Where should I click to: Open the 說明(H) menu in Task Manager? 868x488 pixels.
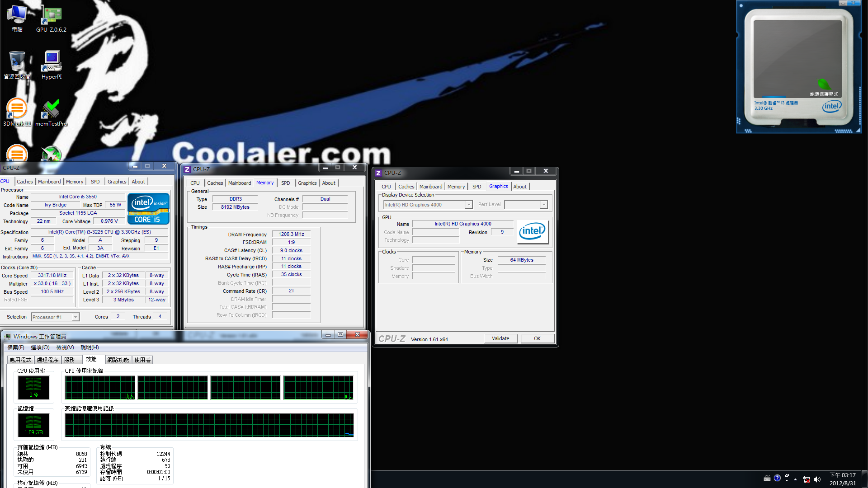tap(90, 347)
